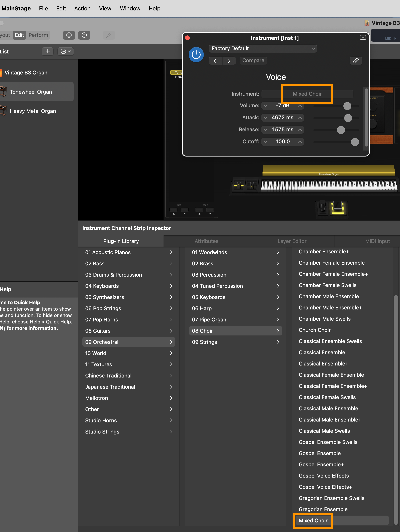Image resolution: width=400 pixels, height=532 pixels.
Task: Close the Instrument plug-in window
Action: (188, 38)
